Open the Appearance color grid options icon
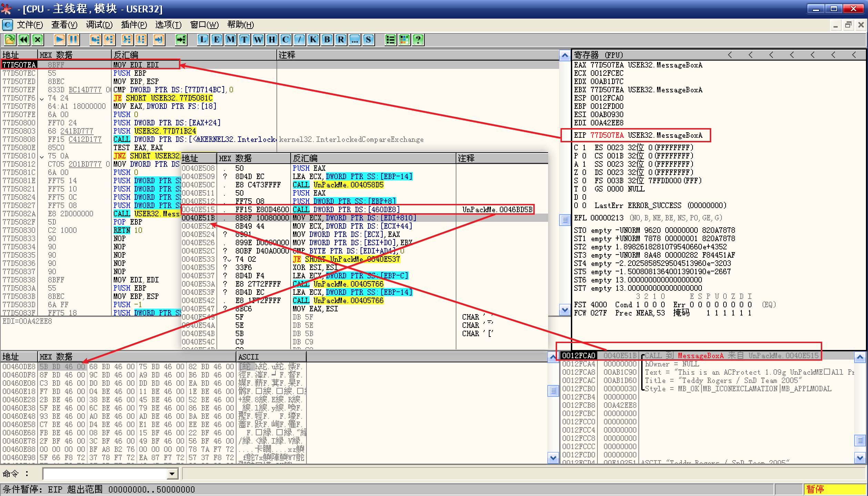The width and height of the screenshot is (868, 496). click(x=404, y=40)
